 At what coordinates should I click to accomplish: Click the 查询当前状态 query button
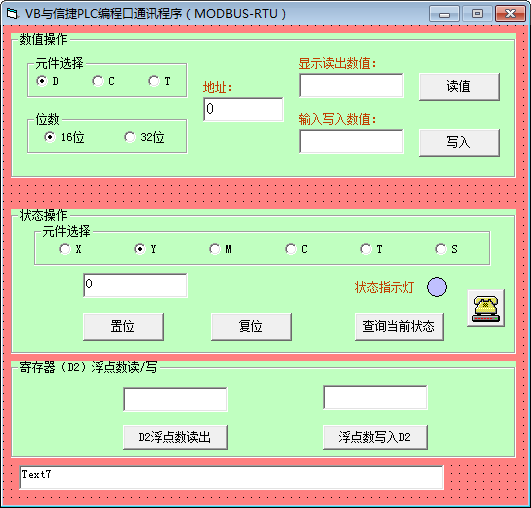(x=399, y=326)
